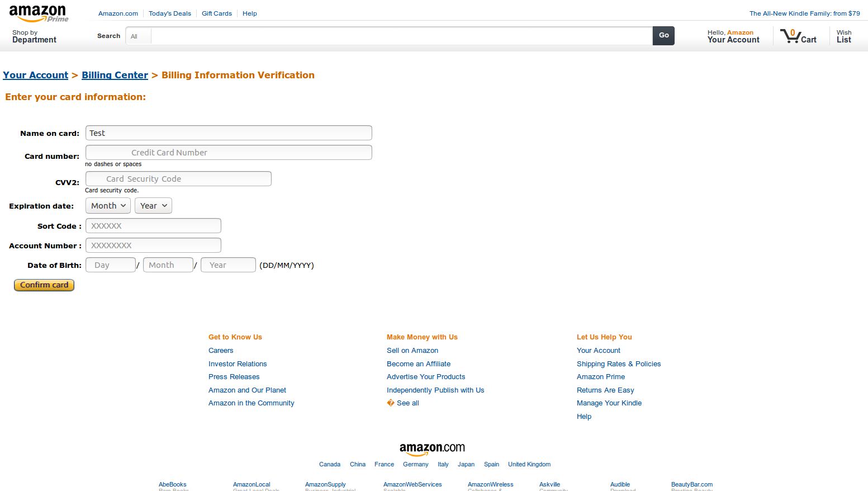Viewport: 868px width, 491px height.
Task: Click the Confirm card button
Action: (44, 285)
